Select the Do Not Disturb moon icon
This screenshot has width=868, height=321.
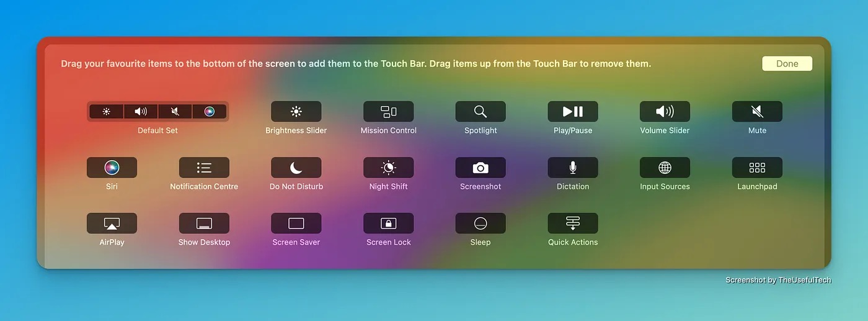point(296,168)
